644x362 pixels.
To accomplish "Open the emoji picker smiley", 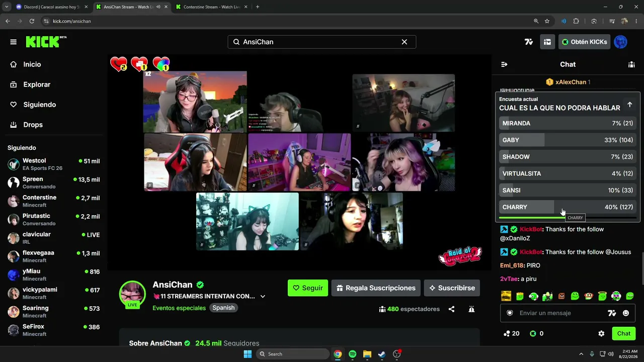I will 626,313.
